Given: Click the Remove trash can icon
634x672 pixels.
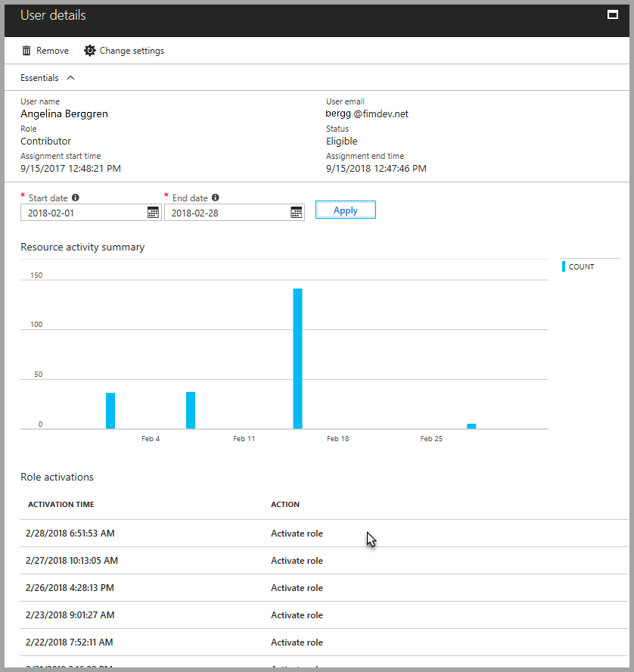Looking at the screenshot, I should (x=26, y=51).
